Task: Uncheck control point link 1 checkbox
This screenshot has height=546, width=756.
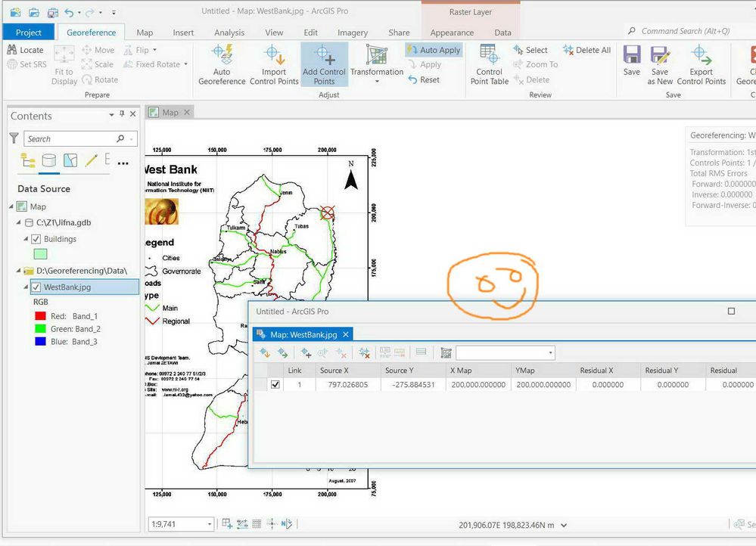Action: [x=275, y=385]
